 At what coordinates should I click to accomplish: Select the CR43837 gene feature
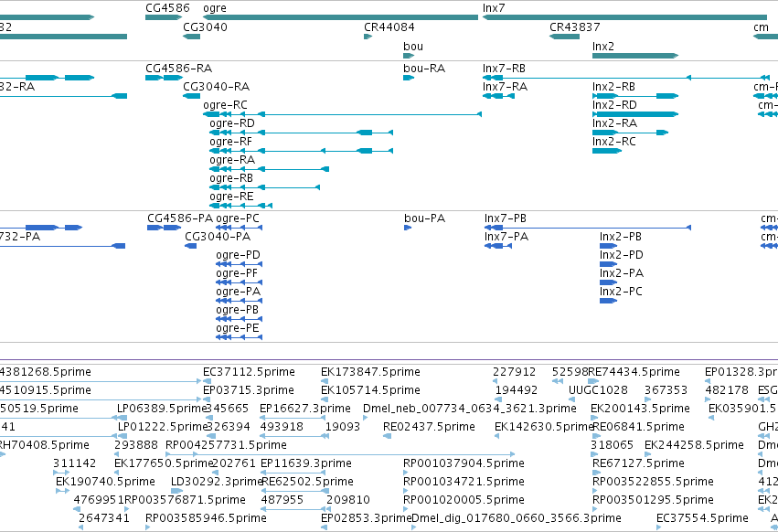[564, 37]
